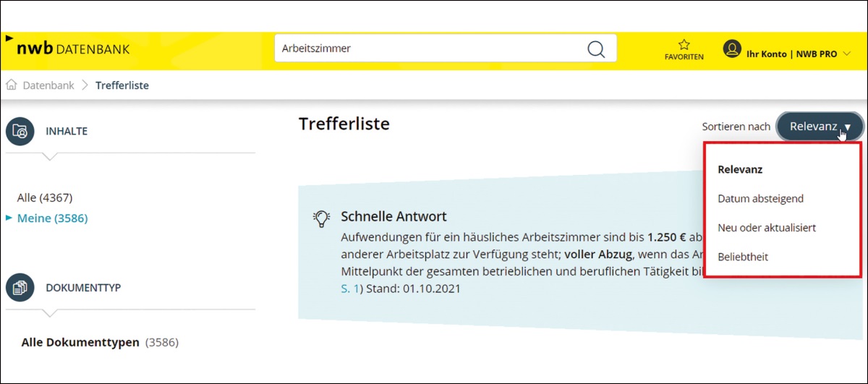
Task: Click the Dokumenttyp documents icon
Action: 20,288
